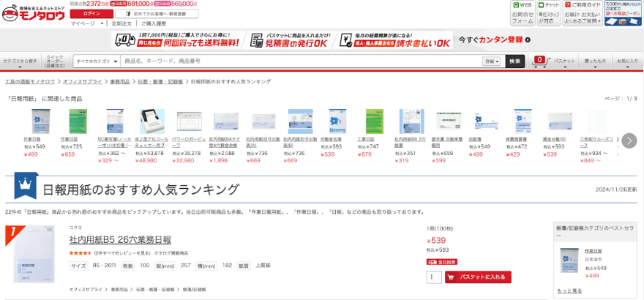Click 伝票・帳簿・記録紙 in top breadcrumb

tap(160, 81)
